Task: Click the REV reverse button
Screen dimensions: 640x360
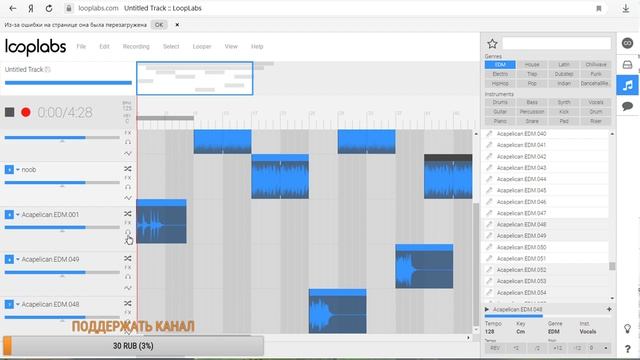Action: [x=495, y=348]
